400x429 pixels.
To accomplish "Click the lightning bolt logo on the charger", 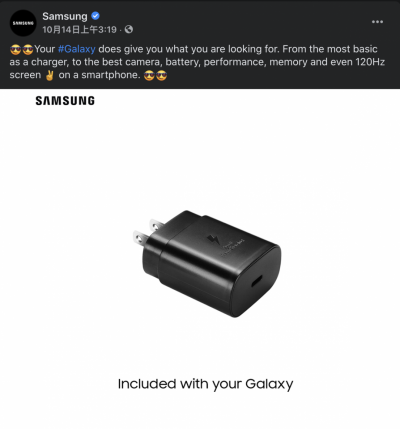I will click(212, 239).
